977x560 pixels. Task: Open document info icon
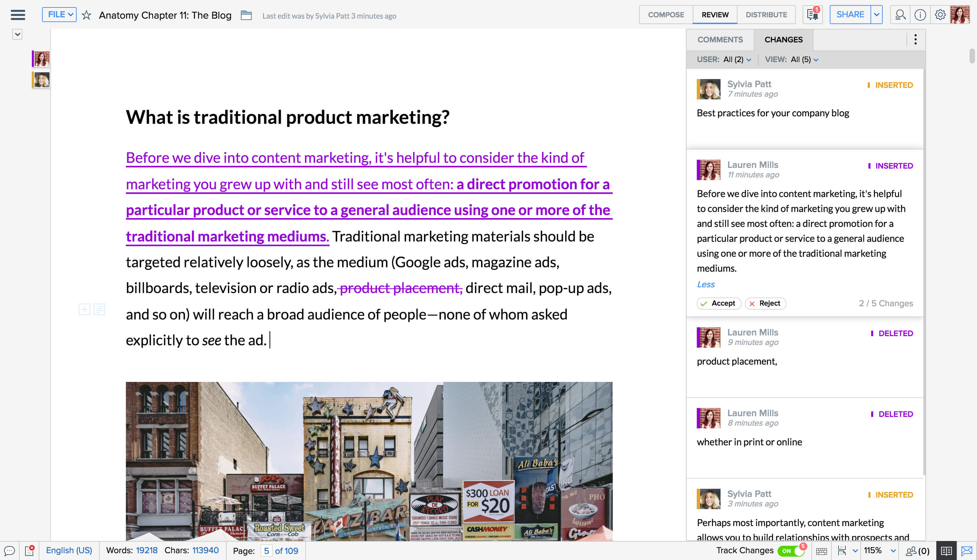point(920,15)
